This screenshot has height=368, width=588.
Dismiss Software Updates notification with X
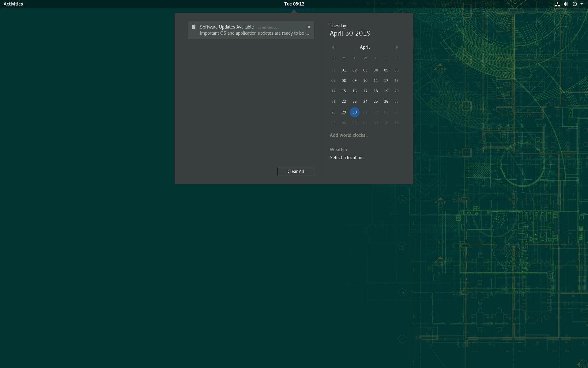pyautogui.click(x=309, y=27)
